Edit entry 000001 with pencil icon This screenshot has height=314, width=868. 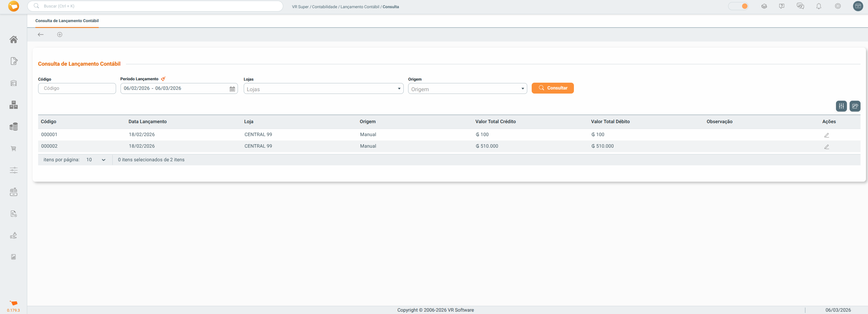click(x=826, y=135)
